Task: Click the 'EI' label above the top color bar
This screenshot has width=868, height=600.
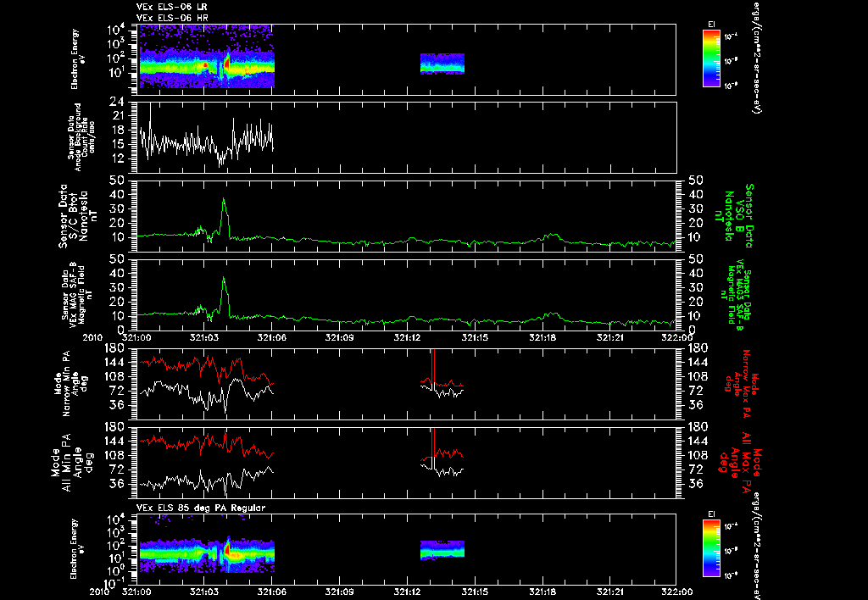Action: [711, 25]
